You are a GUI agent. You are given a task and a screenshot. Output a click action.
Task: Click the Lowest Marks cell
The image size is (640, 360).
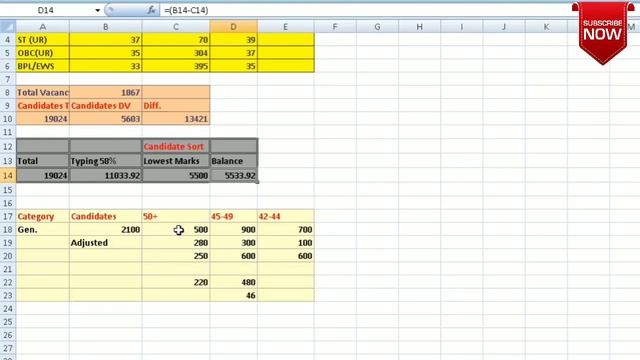tap(176, 161)
